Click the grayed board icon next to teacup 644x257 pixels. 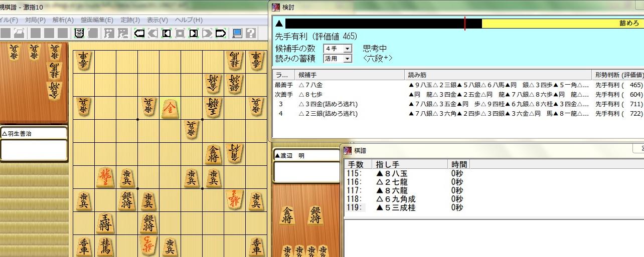93,33
